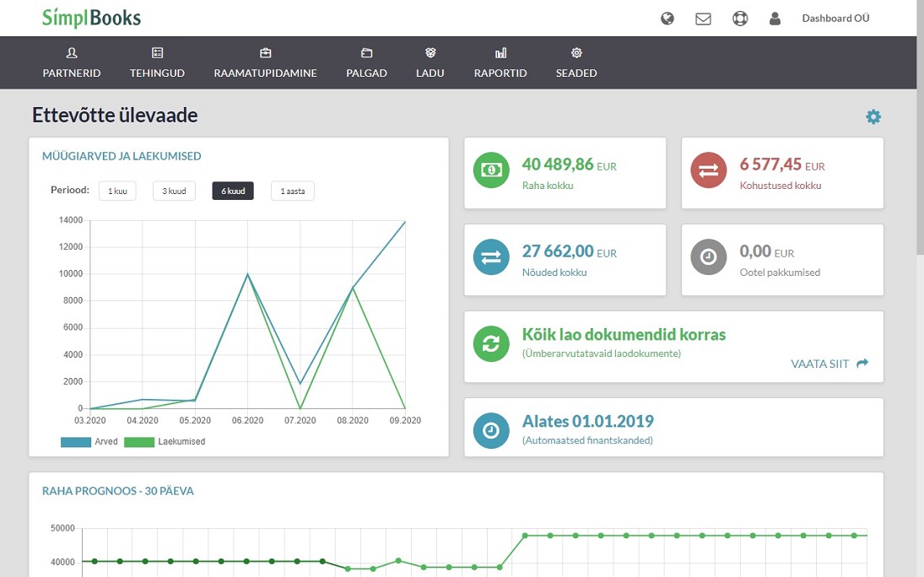Click the green money icon for Raha kokku
The height and width of the screenshot is (577, 924).
[491, 170]
